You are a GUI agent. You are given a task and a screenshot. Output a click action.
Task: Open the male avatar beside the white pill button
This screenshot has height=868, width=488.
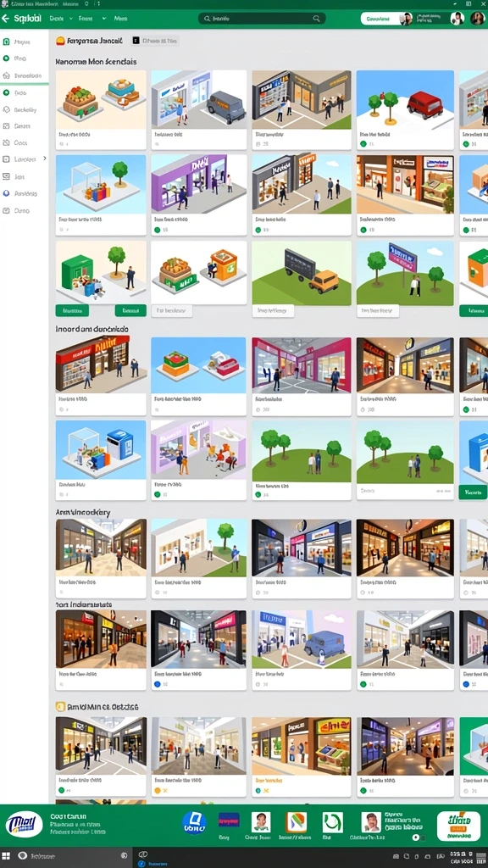pos(407,19)
